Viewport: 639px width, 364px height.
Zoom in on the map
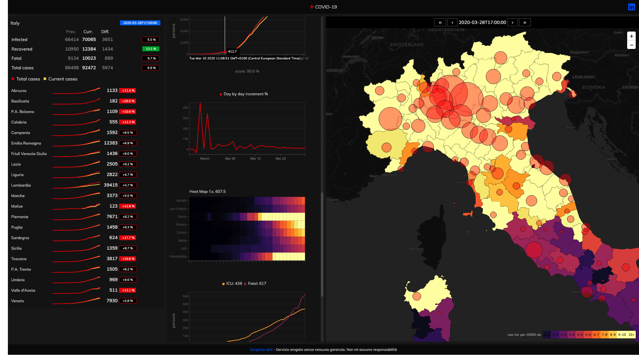click(631, 36)
